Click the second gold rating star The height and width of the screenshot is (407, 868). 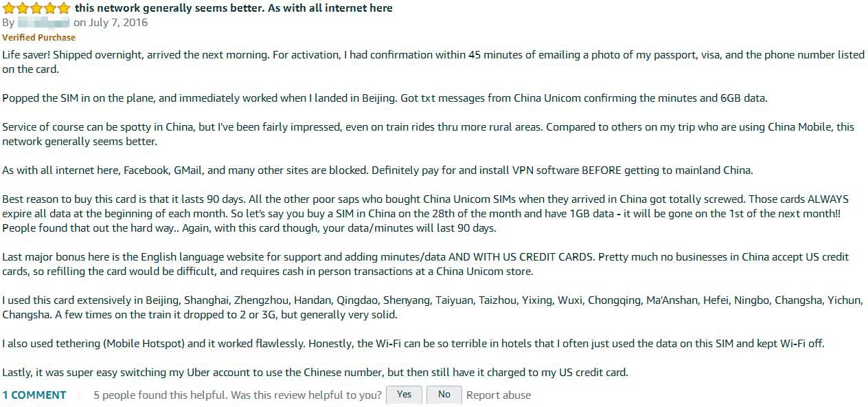[23, 8]
